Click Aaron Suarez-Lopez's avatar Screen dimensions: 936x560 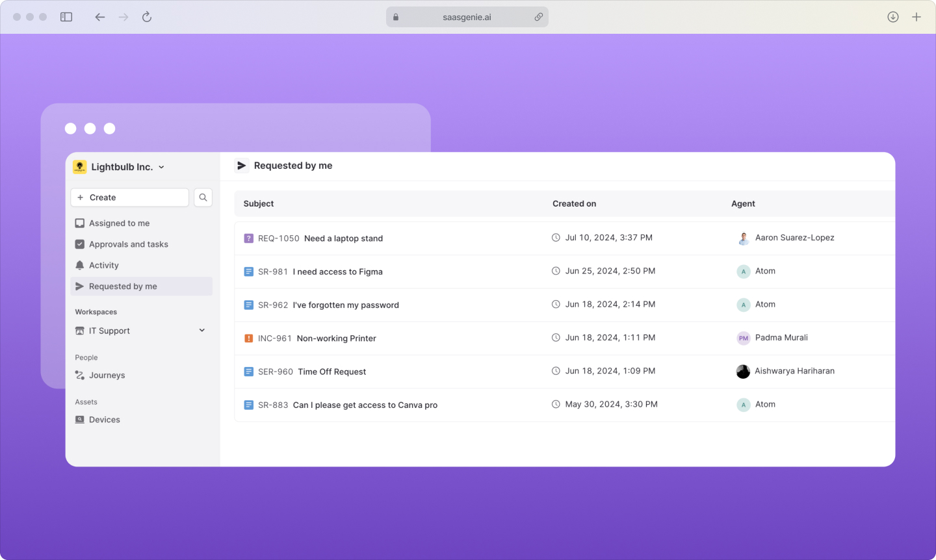coord(743,238)
